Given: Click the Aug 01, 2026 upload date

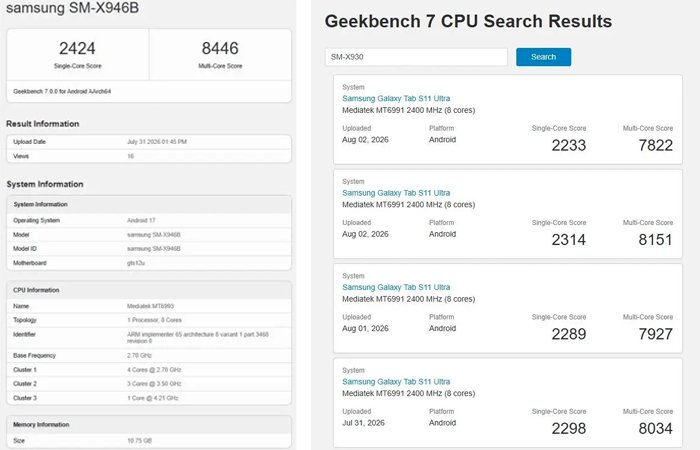Looking at the screenshot, I should [365, 329].
